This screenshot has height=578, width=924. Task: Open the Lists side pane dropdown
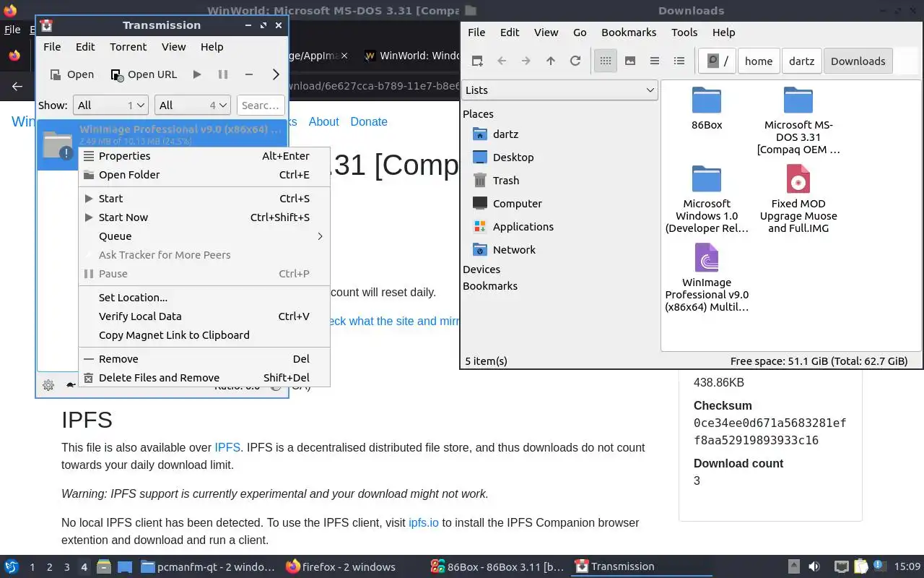(x=559, y=90)
